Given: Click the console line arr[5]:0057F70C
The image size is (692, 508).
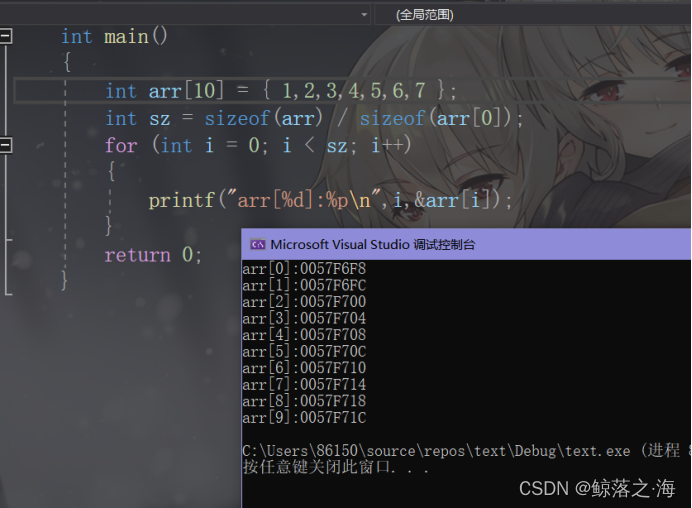Looking at the screenshot, I should pyautogui.click(x=304, y=352).
